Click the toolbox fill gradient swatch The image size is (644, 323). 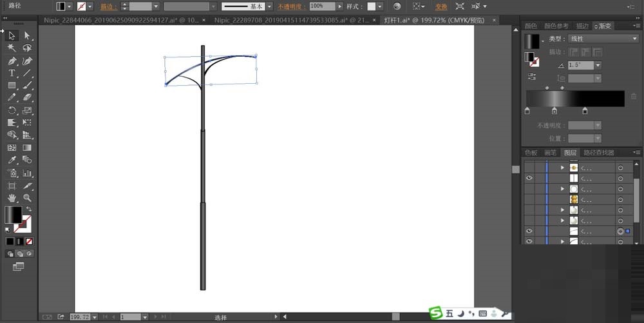[x=13, y=215]
